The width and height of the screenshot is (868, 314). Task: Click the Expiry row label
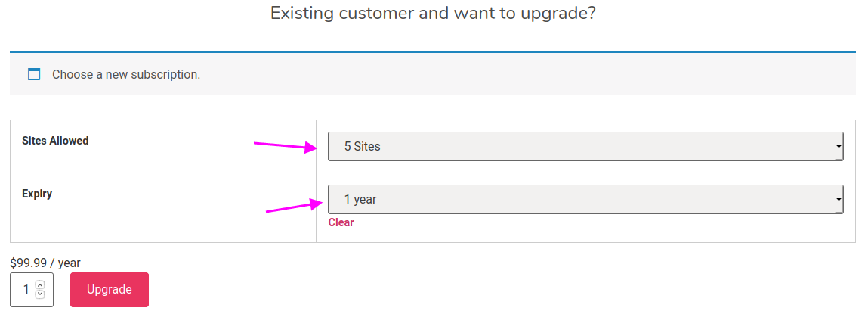coord(37,194)
